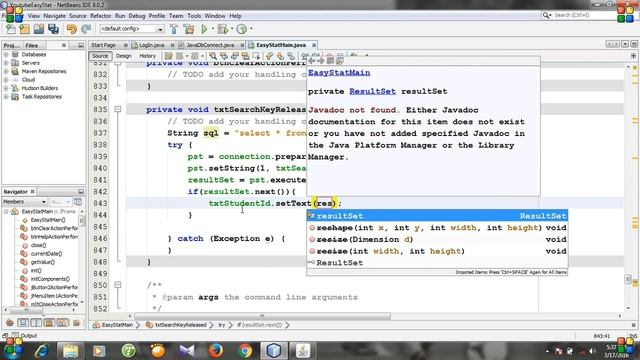
Task: Open the Tools menu
Action: tap(194, 16)
